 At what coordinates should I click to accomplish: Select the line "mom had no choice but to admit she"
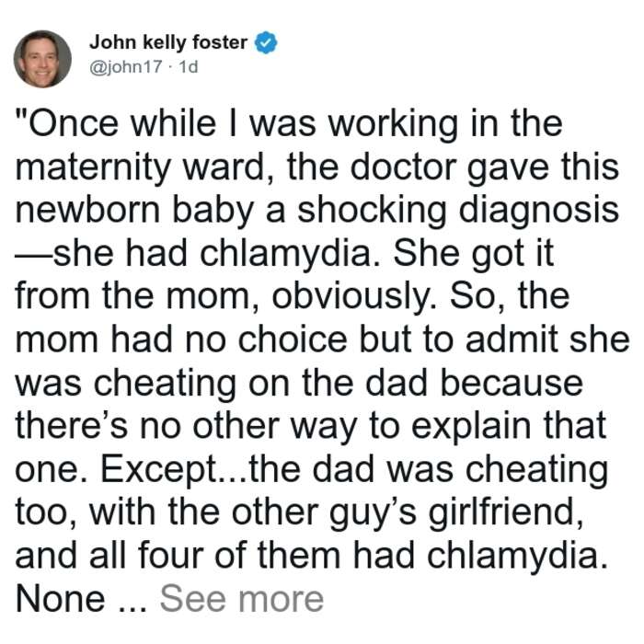pyautogui.click(x=322, y=341)
